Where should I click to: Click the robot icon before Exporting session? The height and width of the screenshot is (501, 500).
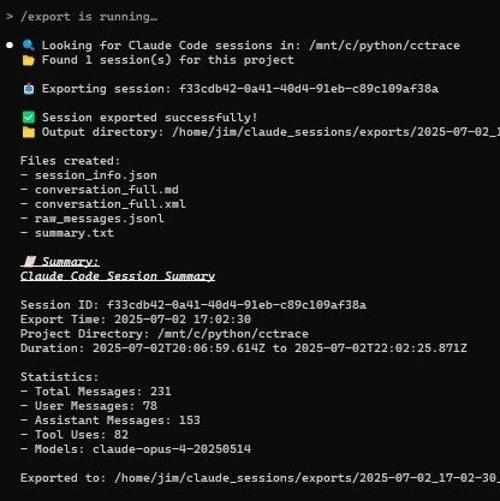point(29,89)
